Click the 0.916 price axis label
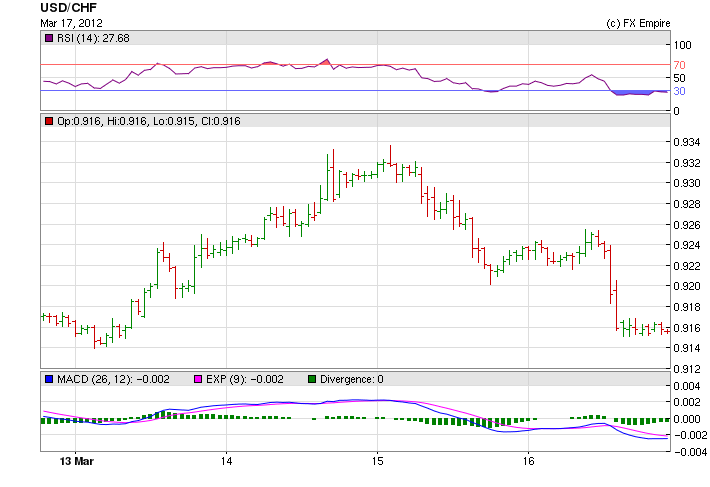Screen dimensions: 710x487 (686, 328)
